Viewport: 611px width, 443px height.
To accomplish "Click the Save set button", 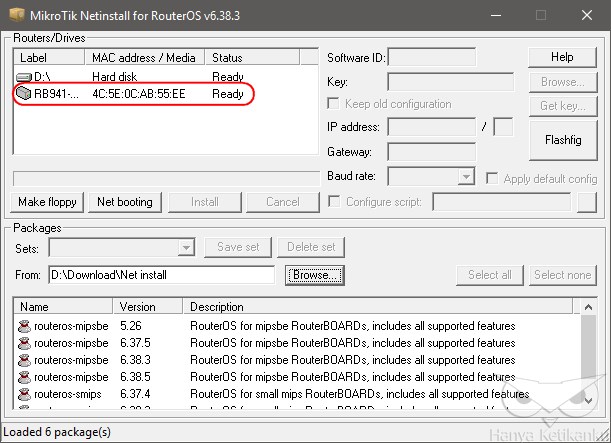I will pyautogui.click(x=238, y=247).
